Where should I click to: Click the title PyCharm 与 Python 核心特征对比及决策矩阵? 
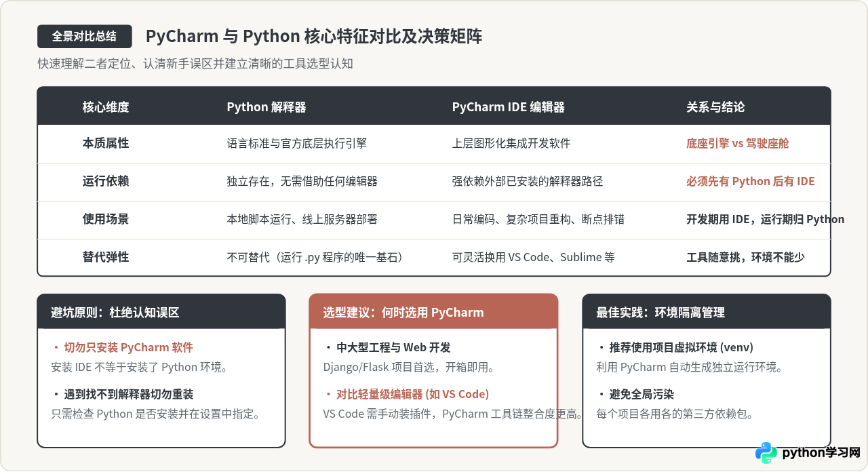[314, 37]
